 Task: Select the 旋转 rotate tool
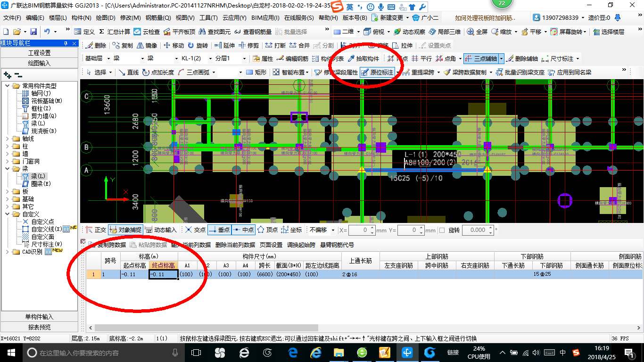pos(198,45)
